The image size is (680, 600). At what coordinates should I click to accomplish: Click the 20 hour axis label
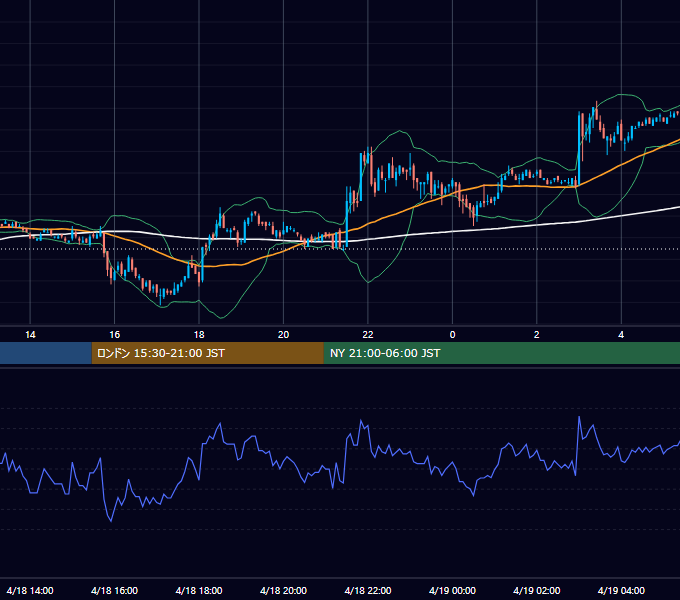(x=283, y=335)
